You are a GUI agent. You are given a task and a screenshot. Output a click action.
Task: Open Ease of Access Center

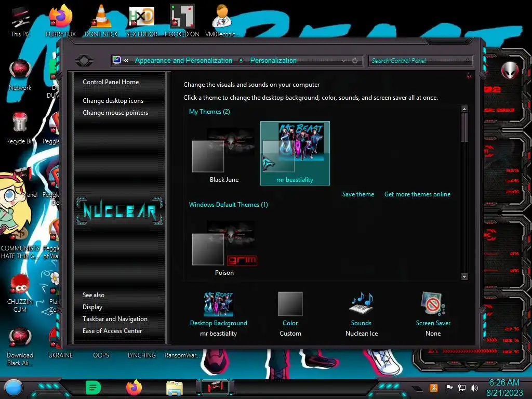coord(112,331)
